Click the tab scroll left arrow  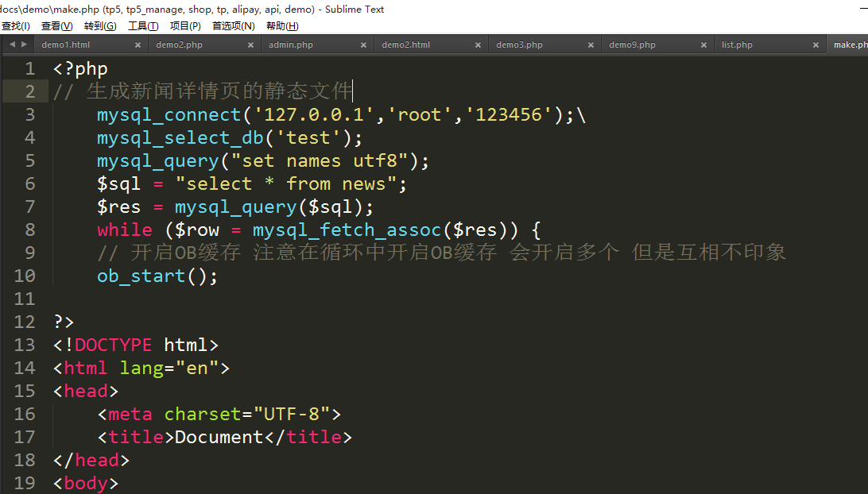12,44
